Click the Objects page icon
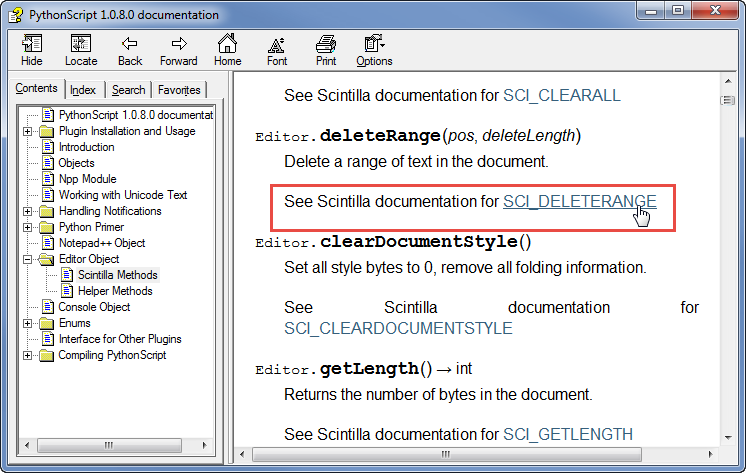 click(x=48, y=163)
